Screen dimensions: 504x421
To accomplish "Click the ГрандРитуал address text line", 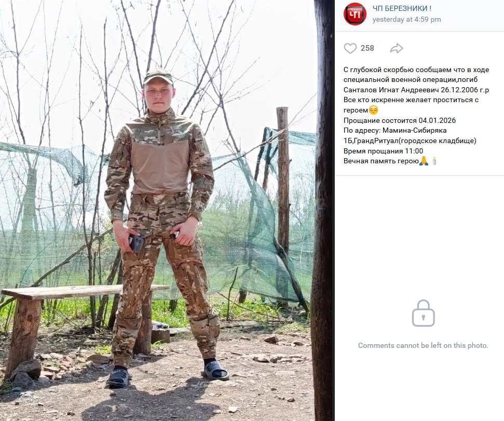I will coord(410,141).
